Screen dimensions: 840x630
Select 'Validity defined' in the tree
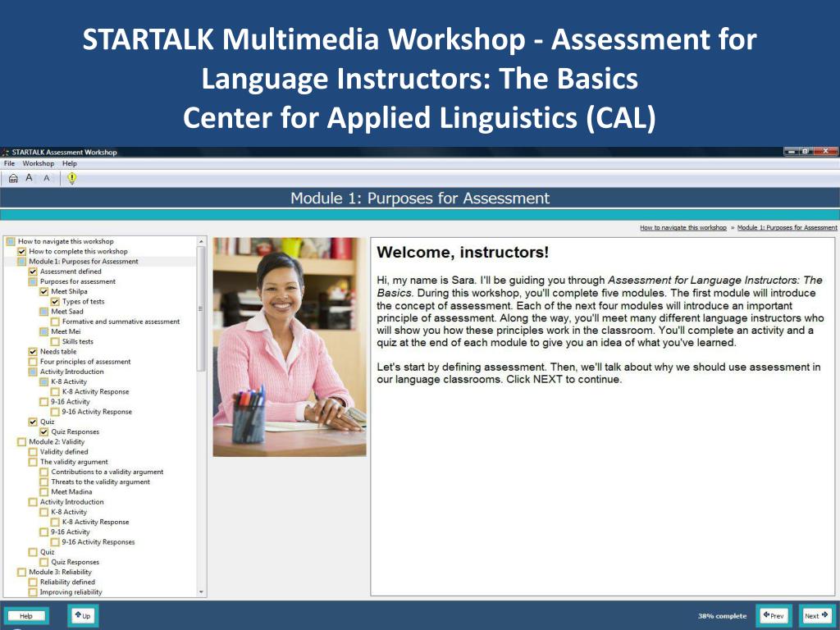click(64, 452)
